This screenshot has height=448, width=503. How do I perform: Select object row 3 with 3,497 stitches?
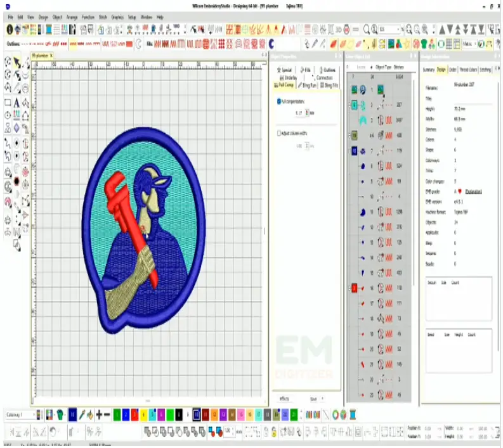[379, 120]
